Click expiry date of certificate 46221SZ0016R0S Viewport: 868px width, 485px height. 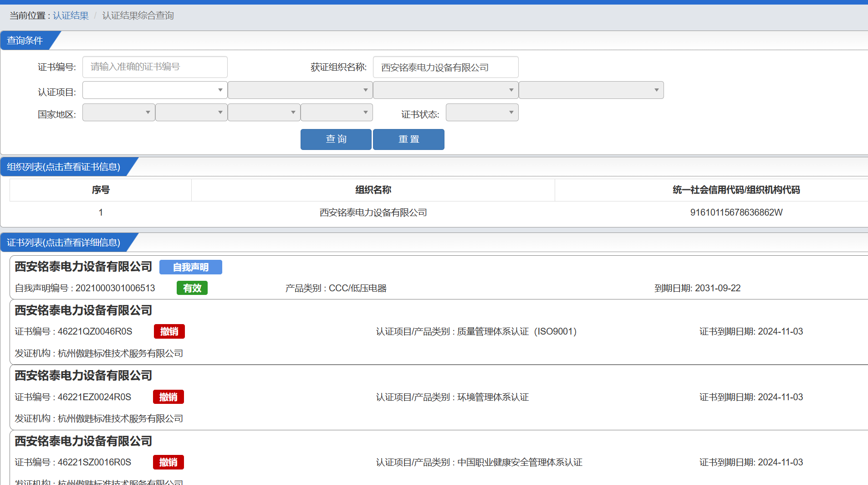(x=751, y=462)
